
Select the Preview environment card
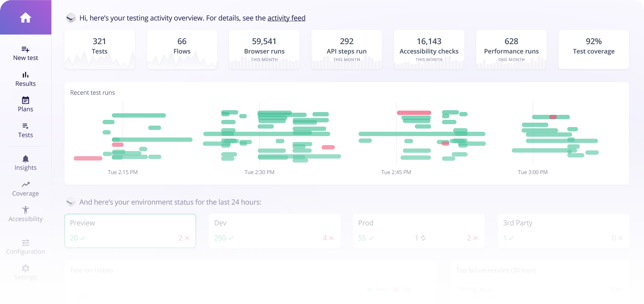tap(130, 231)
